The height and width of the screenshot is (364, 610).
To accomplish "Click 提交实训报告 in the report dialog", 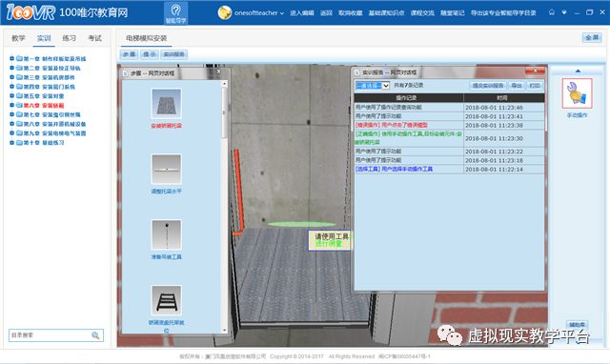I will coord(488,86).
